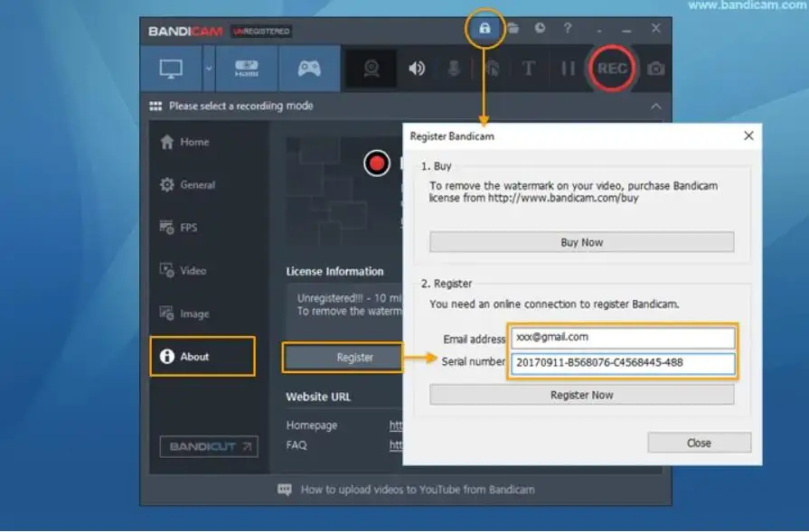Close the Bandicam main window

click(655, 28)
